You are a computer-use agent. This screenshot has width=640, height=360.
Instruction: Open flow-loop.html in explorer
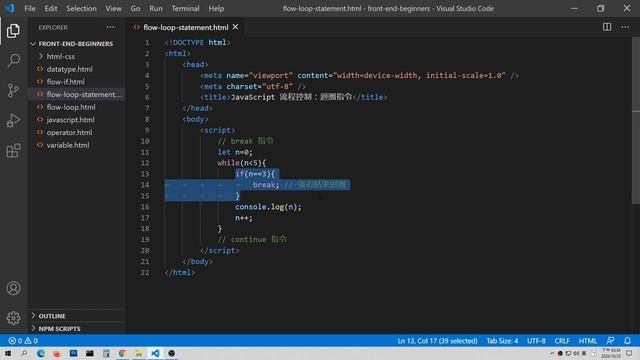pos(71,107)
